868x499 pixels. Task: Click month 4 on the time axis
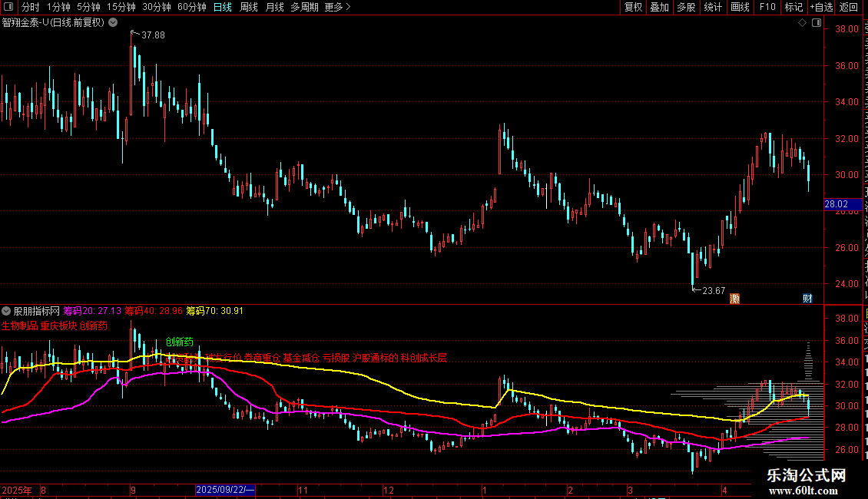pos(724,490)
